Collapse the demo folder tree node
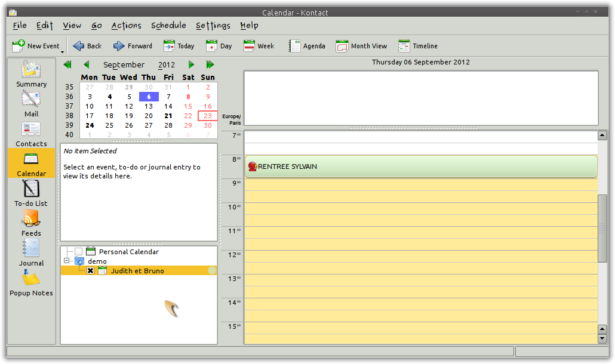Image resolution: width=615 pixels, height=364 pixels. click(x=66, y=261)
